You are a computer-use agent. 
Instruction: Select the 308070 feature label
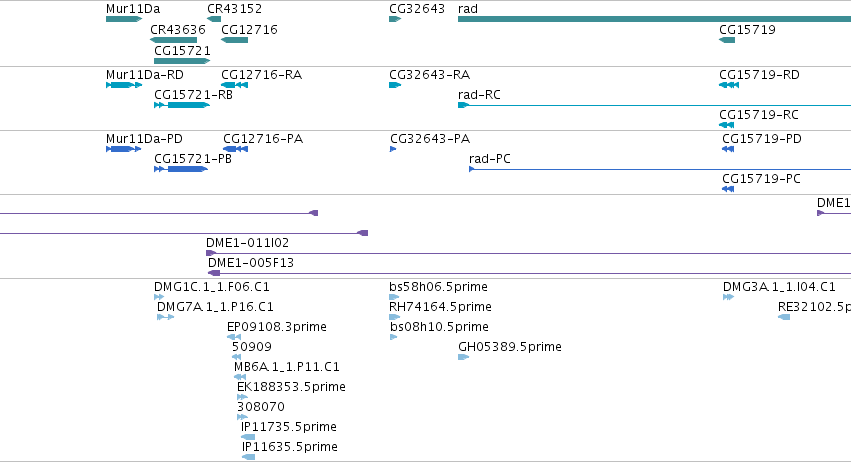[x=261, y=407]
